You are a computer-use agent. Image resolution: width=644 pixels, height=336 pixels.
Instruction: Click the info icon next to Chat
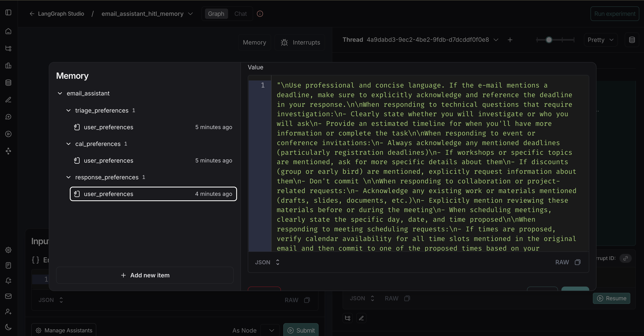coord(260,14)
